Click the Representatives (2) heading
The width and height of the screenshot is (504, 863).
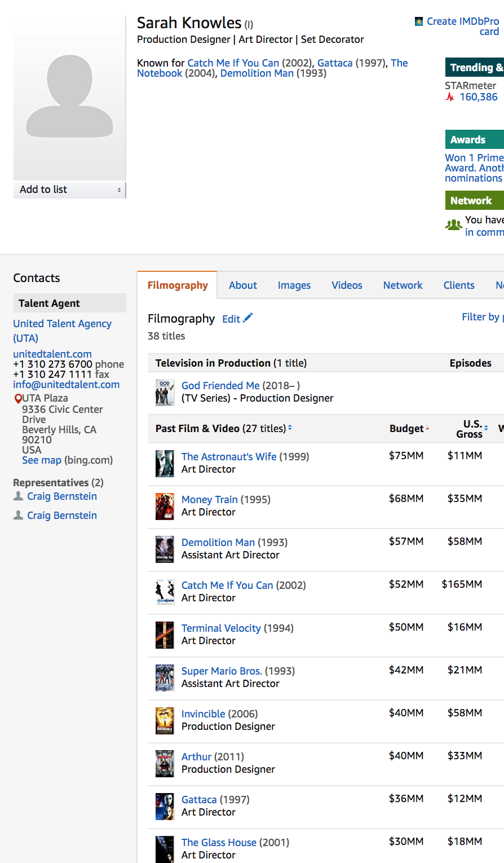pyautogui.click(x=58, y=483)
